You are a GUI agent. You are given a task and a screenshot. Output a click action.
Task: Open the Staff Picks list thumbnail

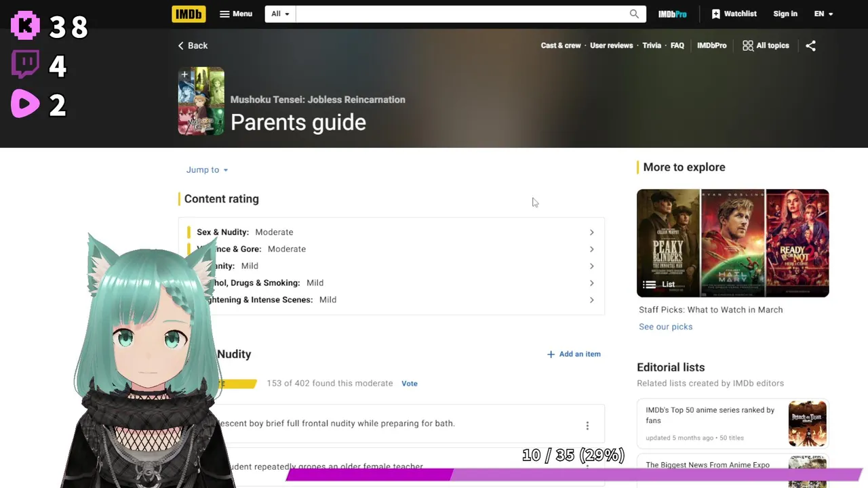[x=732, y=243]
